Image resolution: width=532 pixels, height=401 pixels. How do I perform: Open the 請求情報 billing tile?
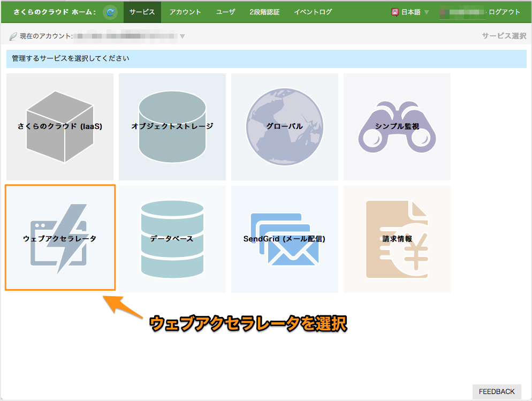pyautogui.click(x=397, y=239)
